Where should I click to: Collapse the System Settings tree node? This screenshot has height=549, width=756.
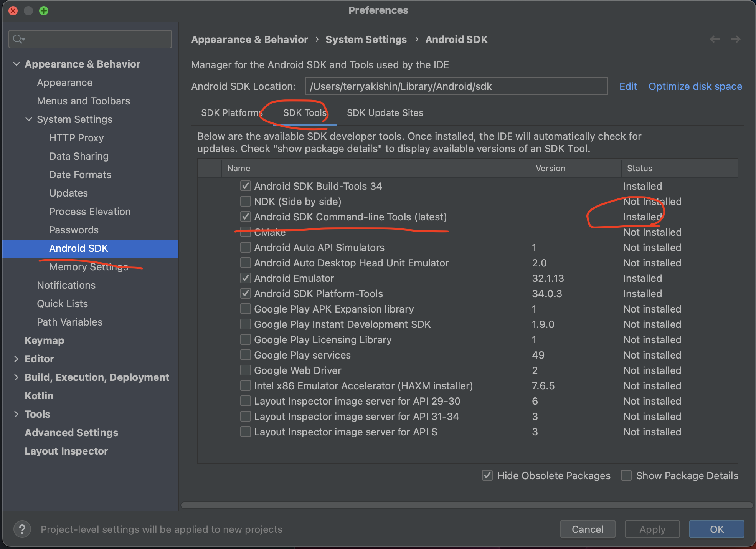pos(29,119)
